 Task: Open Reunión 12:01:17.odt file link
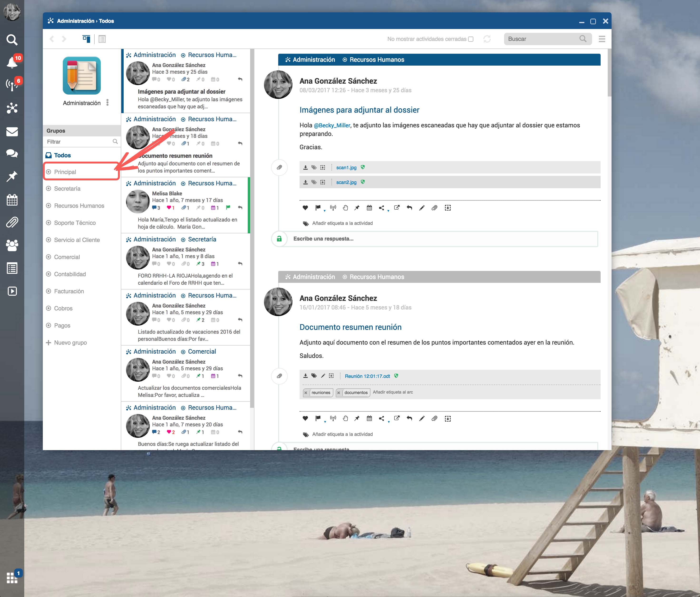(367, 376)
